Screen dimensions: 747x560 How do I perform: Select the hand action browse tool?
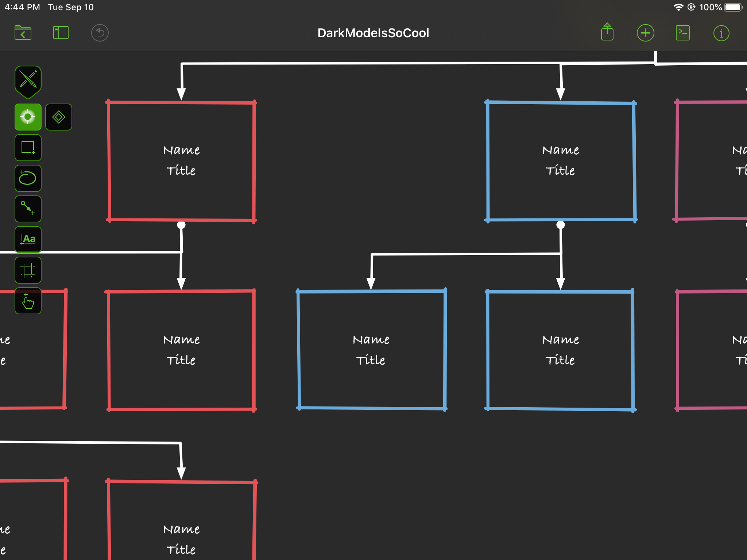[28, 301]
